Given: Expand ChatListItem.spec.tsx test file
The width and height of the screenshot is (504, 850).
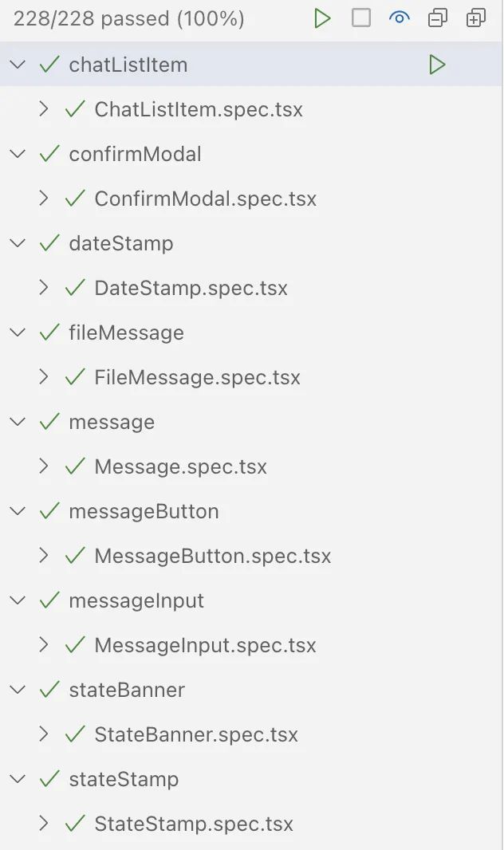Looking at the screenshot, I should [x=44, y=109].
